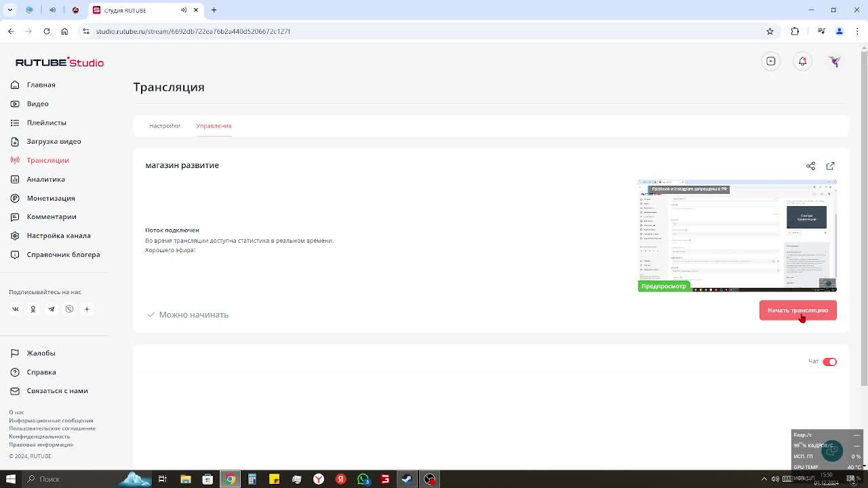Open the Главная page in the sidebar

coord(41,85)
